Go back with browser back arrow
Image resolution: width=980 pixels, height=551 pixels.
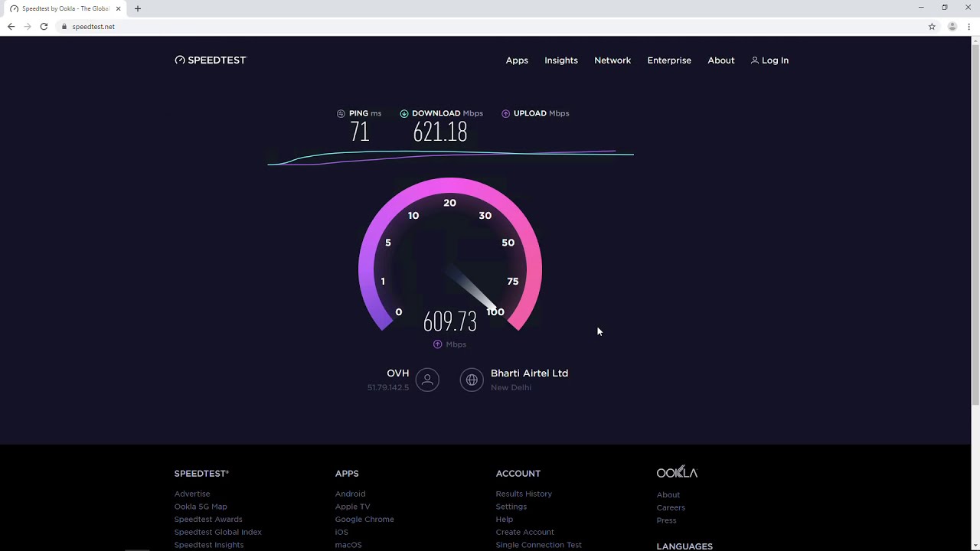point(11,26)
